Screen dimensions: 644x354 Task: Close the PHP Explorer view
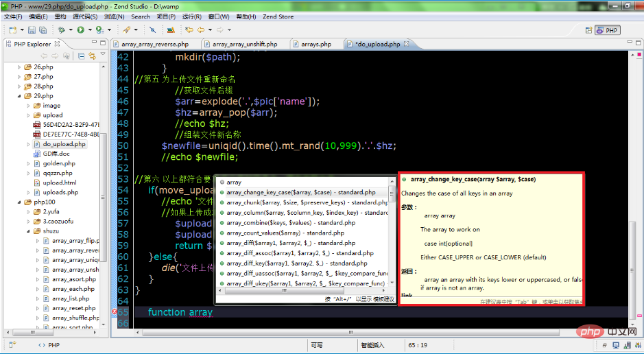tap(57, 43)
